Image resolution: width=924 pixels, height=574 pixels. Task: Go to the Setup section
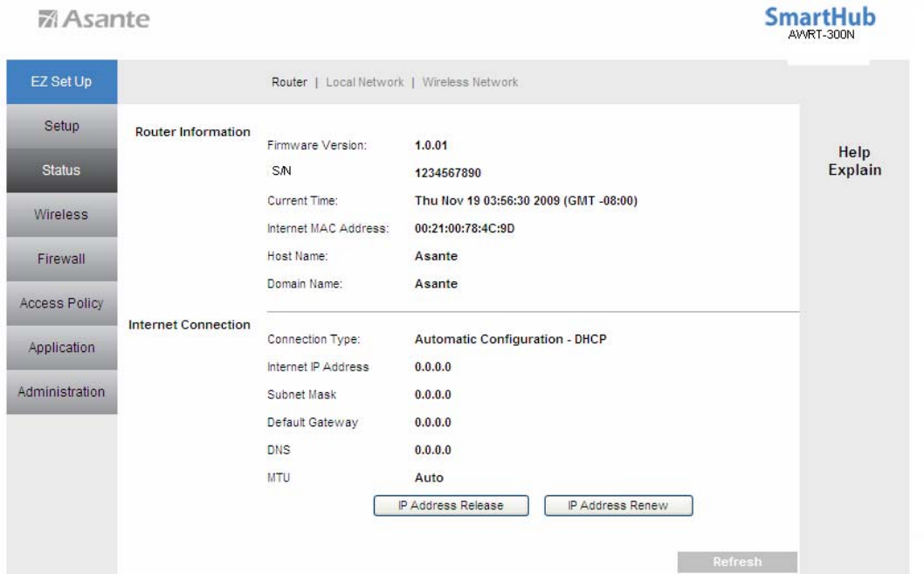[x=62, y=126]
